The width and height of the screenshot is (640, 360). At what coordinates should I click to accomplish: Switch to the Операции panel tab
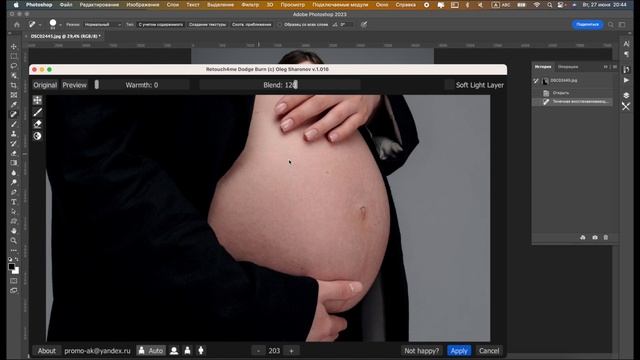coord(568,67)
